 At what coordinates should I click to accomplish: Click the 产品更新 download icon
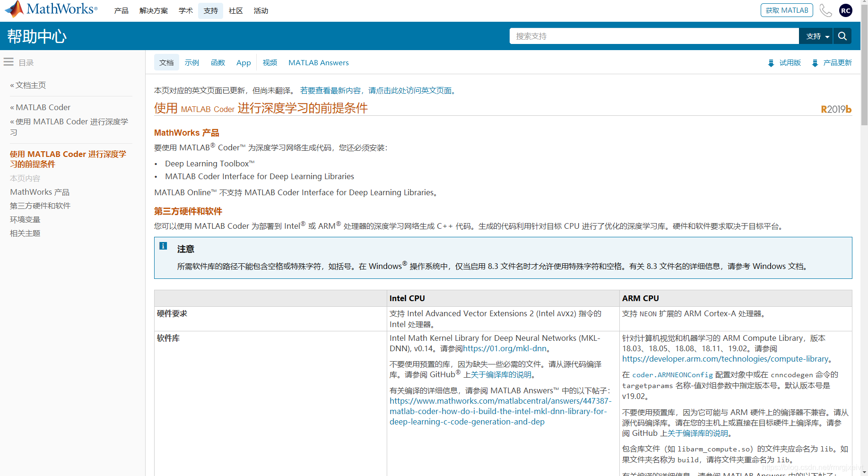click(x=815, y=63)
